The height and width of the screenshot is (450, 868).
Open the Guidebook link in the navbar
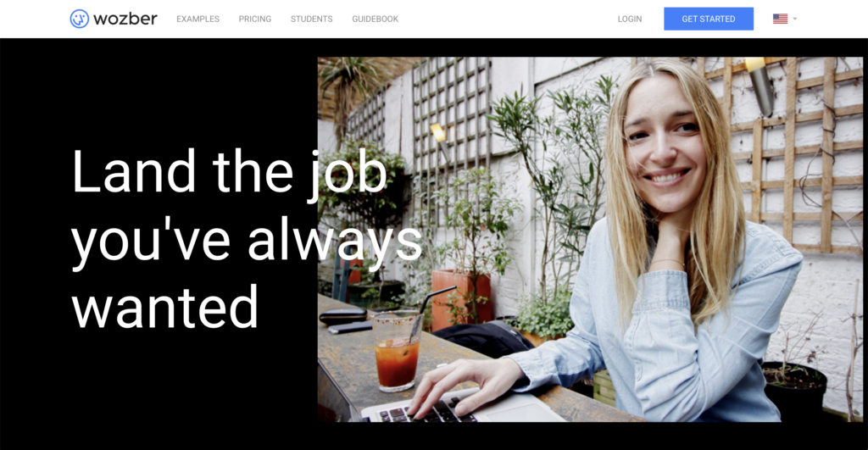(375, 19)
